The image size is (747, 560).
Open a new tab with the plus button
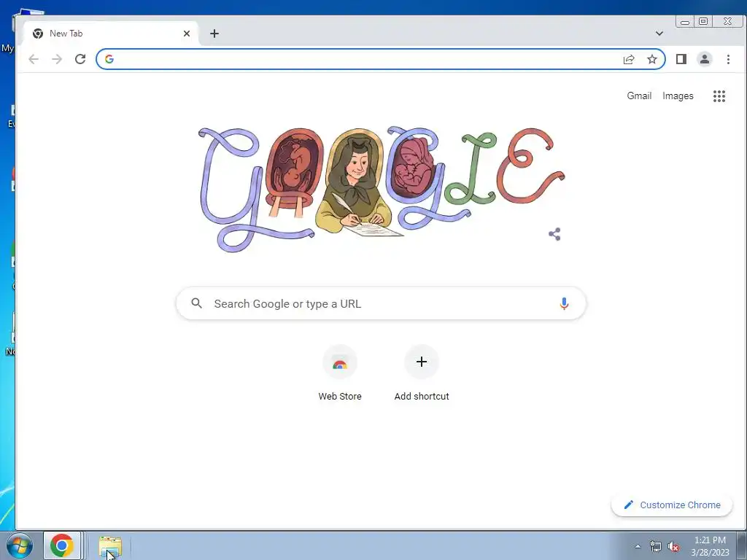tap(214, 34)
